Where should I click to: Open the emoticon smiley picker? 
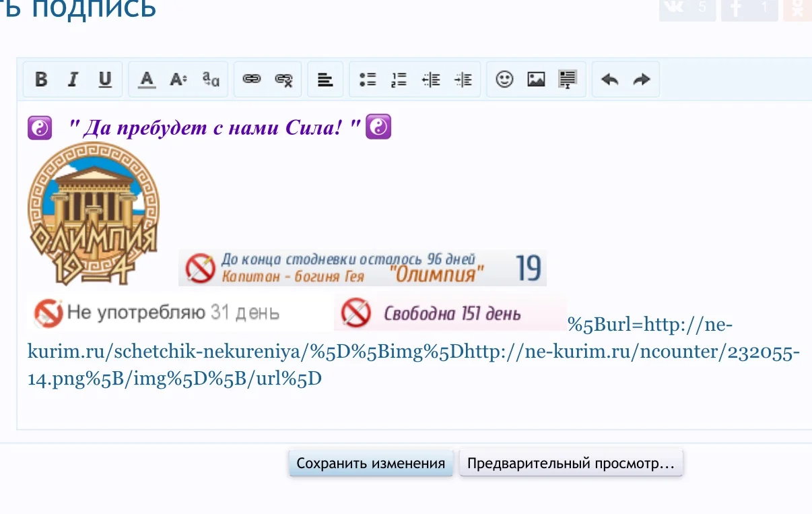click(x=504, y=79)
